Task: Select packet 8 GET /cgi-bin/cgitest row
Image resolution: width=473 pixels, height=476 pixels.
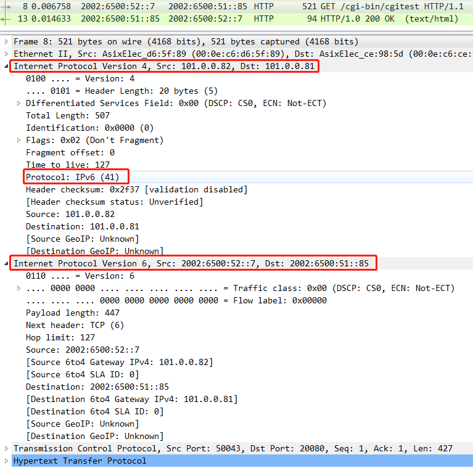Action: 247,6
